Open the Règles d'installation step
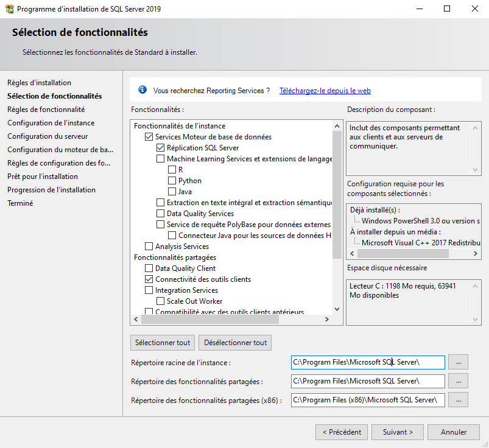This screenshot has width=489, height=448. 39,83
